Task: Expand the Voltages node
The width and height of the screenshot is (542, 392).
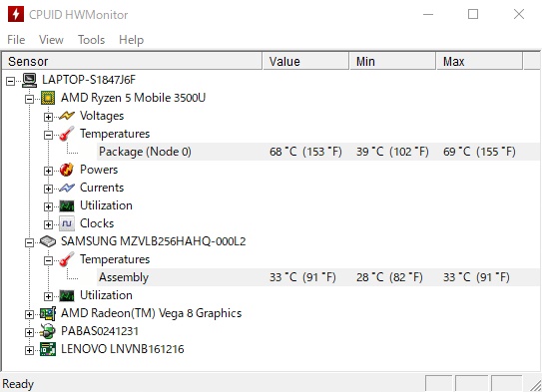Action: (x=48, y=117)
